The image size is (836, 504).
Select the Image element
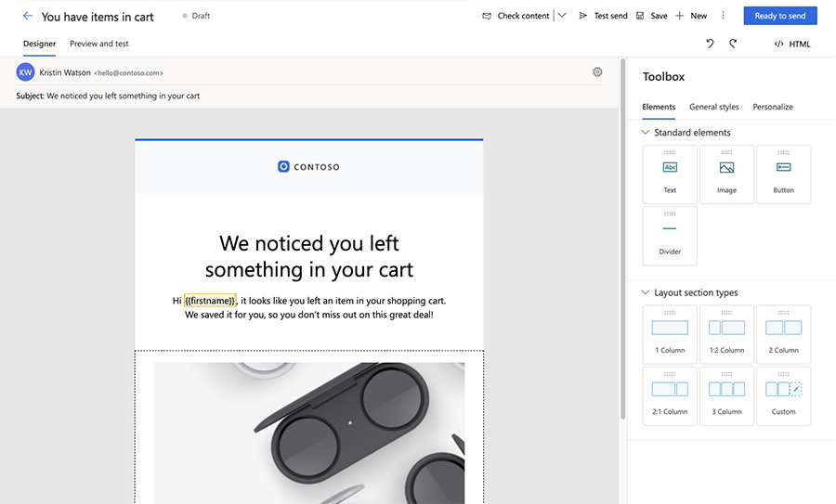tap(726, 174)
